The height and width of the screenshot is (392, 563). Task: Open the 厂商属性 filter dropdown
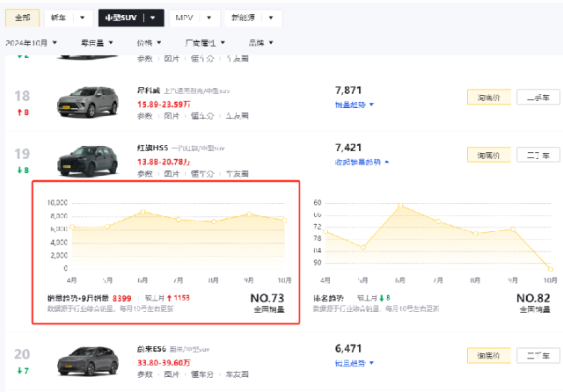tap(205, 43)
